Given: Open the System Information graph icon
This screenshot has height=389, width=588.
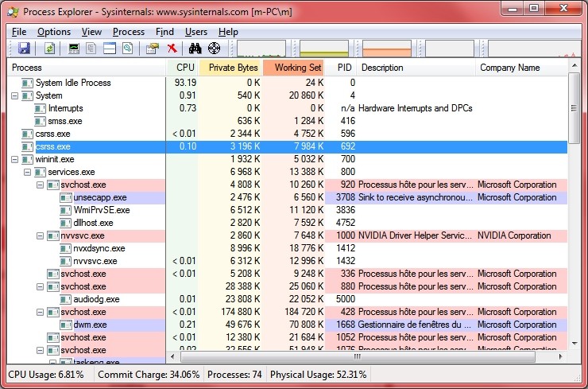Looking at the screenshot, I should tap(74, 48).
